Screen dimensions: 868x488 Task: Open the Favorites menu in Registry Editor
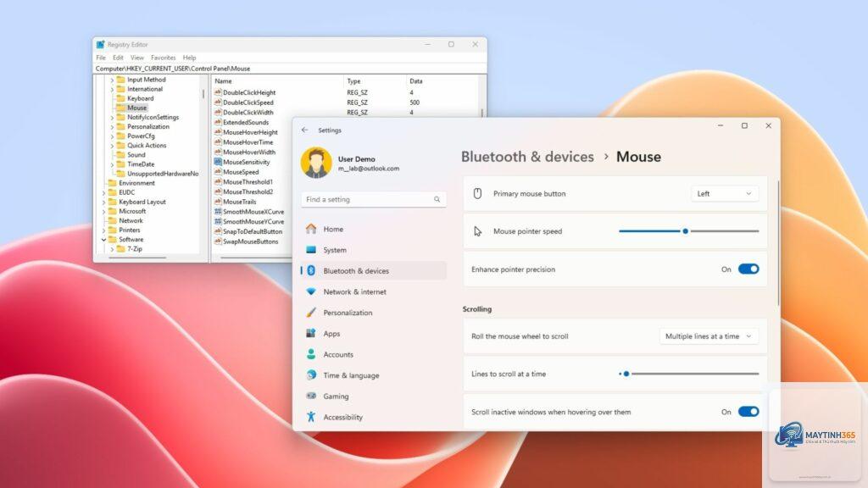click(x=163, y=58)
